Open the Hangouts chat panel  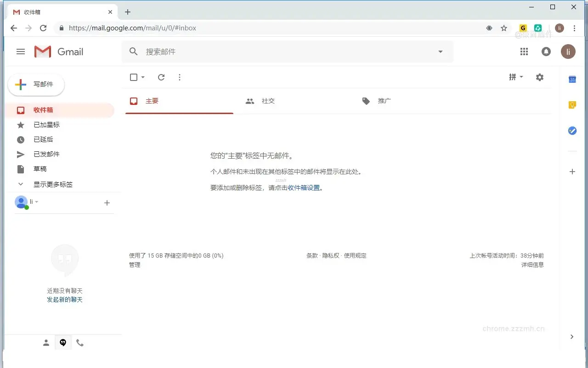tap(63, 342)
